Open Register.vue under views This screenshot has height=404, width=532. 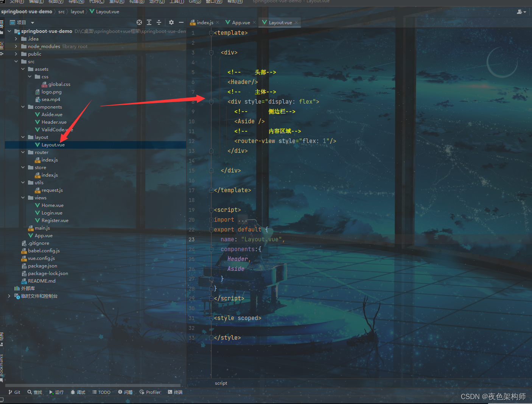(51, 221)
